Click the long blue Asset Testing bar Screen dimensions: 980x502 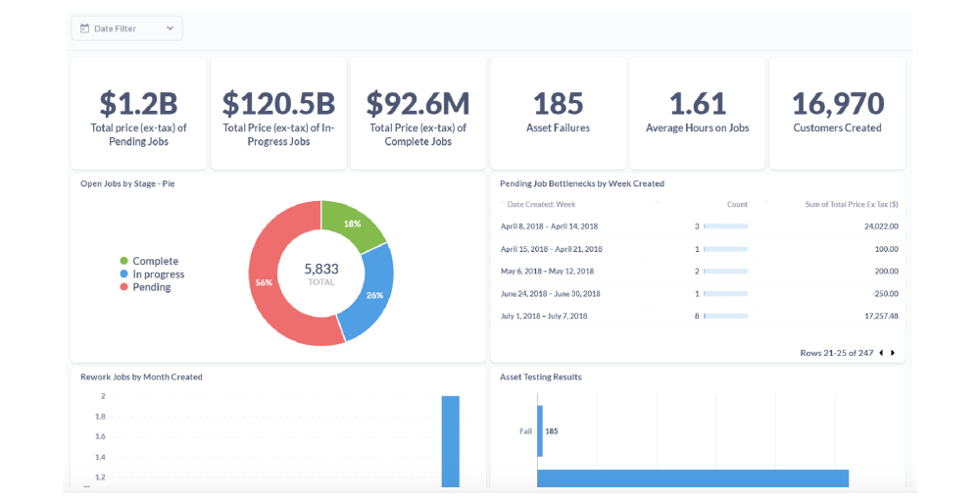click(693, 478)
